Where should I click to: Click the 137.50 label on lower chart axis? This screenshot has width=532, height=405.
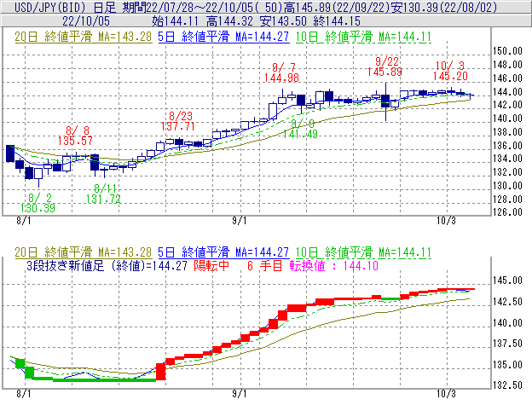tap(507, 344)
